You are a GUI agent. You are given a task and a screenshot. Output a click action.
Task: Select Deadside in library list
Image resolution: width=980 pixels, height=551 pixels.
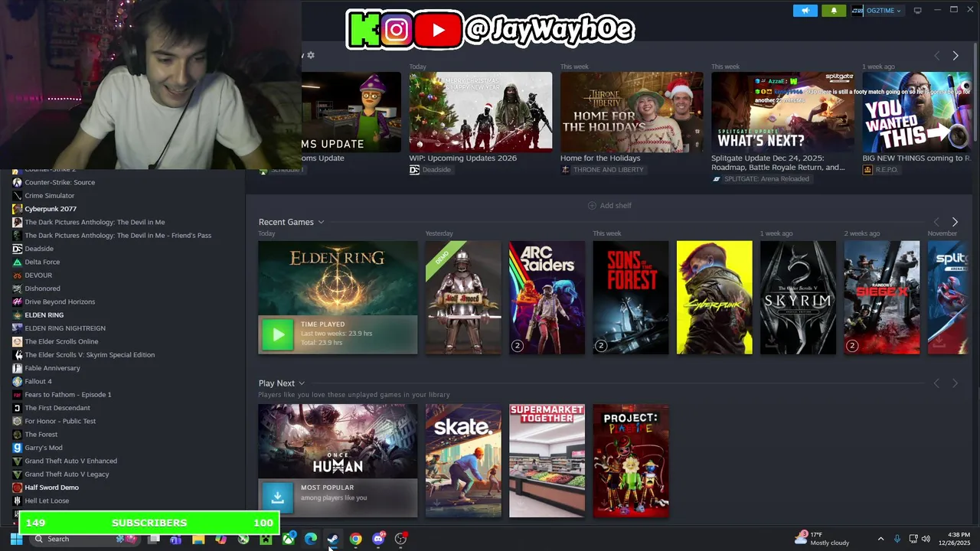[x=39, y=249]
